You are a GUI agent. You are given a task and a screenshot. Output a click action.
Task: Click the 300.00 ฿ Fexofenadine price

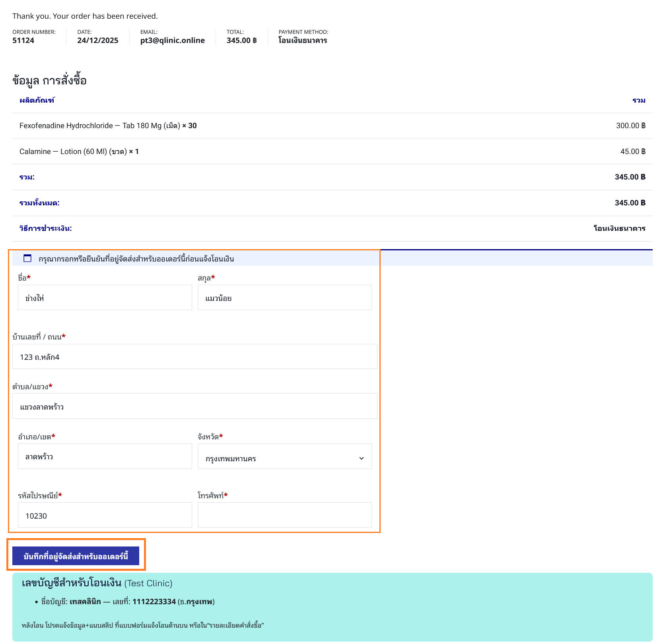tap(630, 126)
